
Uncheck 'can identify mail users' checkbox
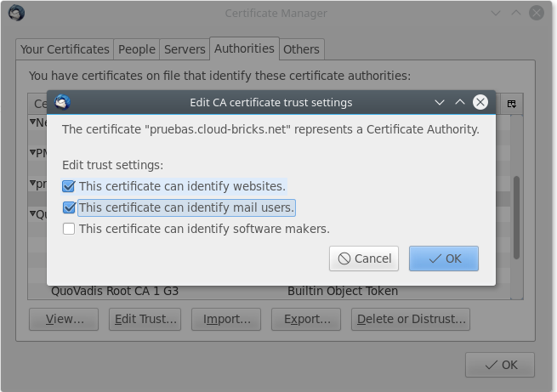click(69, 207)
